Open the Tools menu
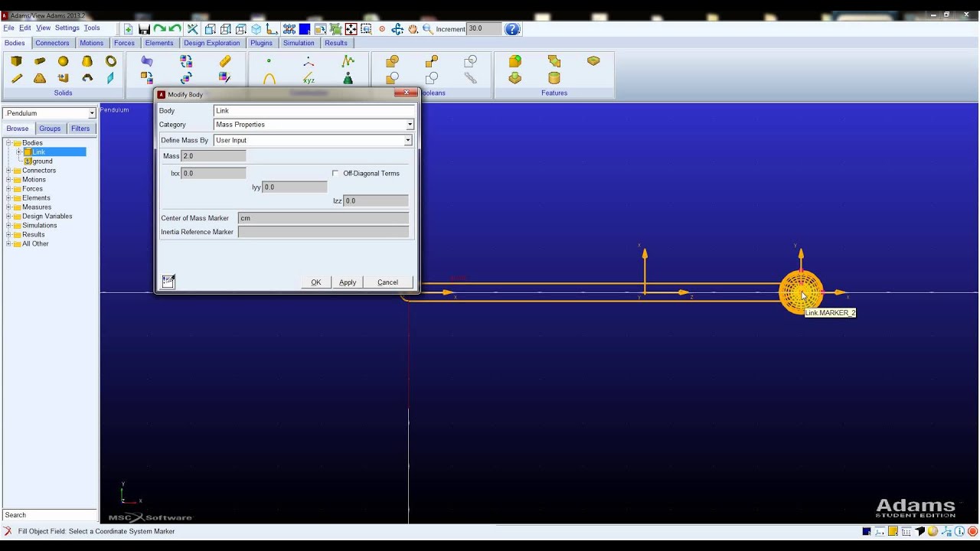The height and width of the screenshot is (551, 980). point(92,28)
